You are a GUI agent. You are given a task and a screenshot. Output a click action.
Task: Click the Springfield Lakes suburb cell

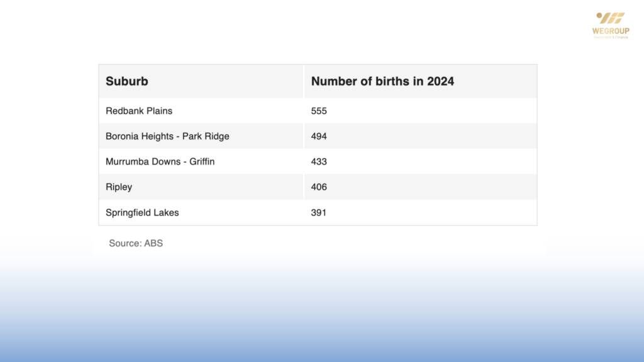pyautogui.click(x=142, y=212)
